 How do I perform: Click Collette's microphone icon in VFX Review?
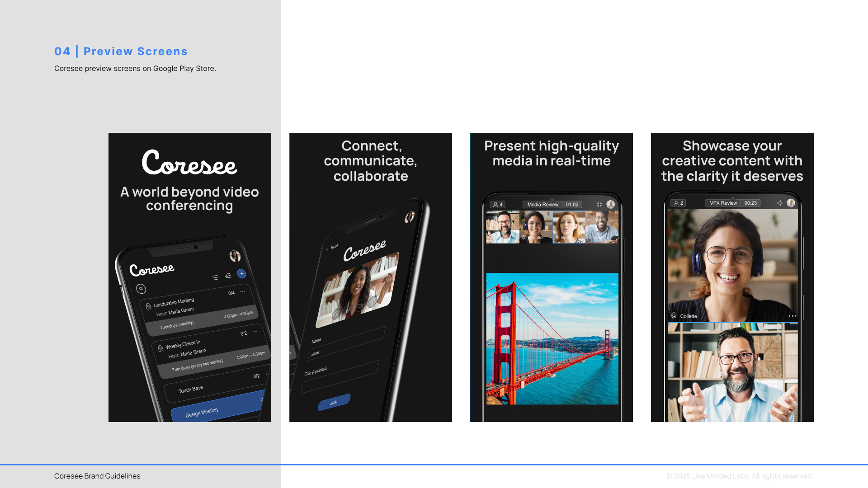tap(674, 316)
